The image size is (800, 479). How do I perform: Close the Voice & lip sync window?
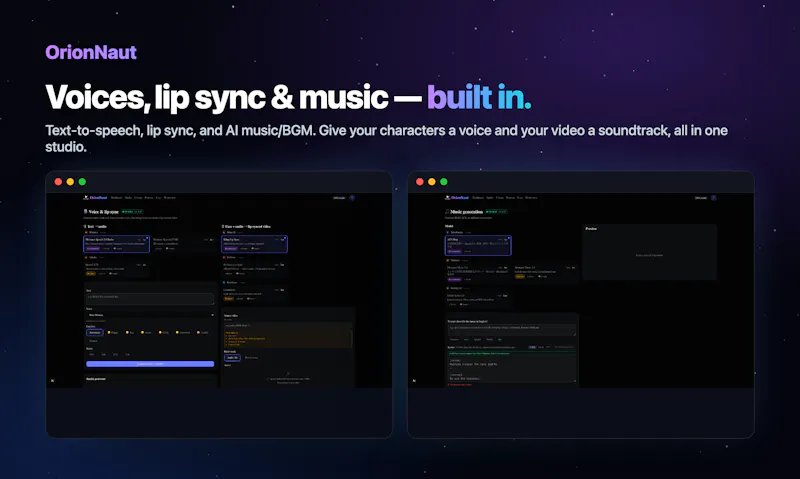(58, 182)
